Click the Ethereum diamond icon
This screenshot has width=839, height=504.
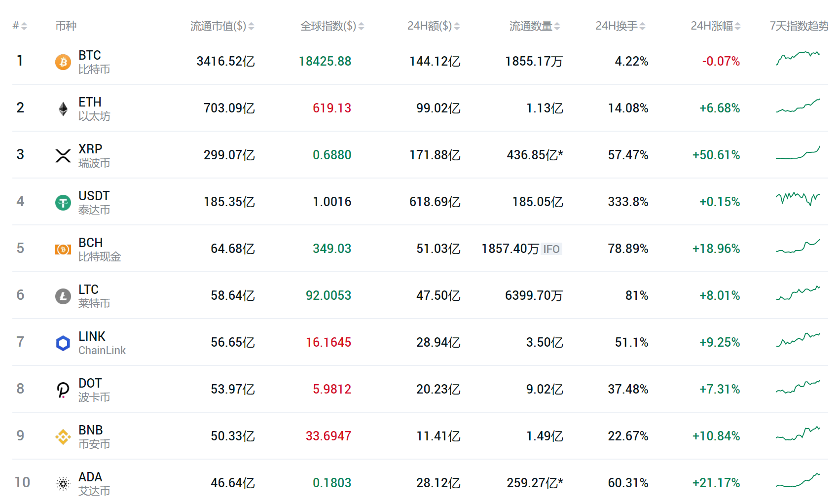point(63,109)
